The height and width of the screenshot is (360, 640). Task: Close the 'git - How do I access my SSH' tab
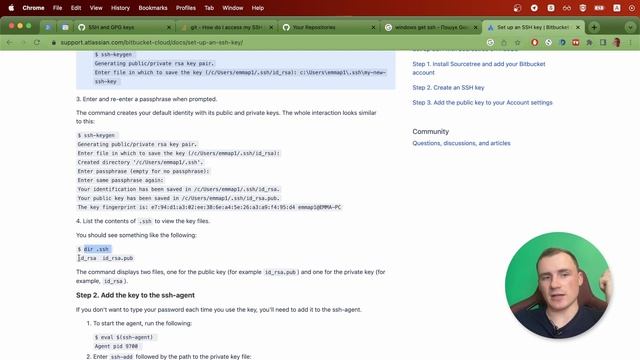(271, 27)
